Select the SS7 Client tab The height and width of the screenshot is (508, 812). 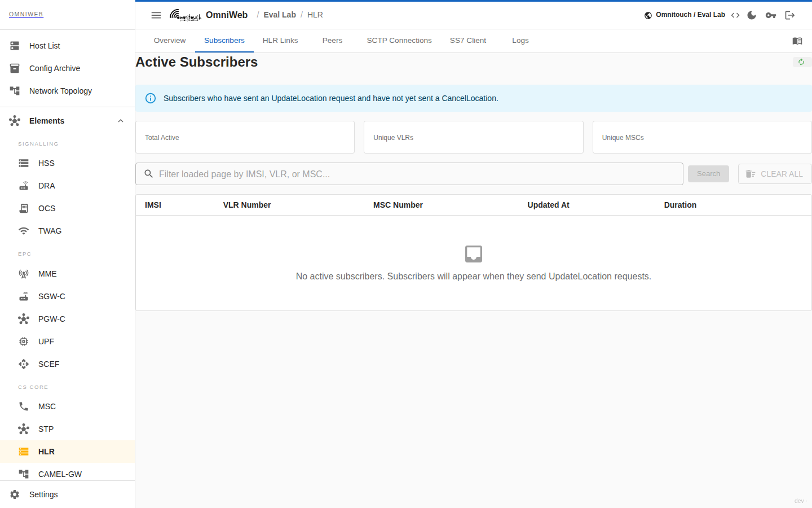[468, 41]
